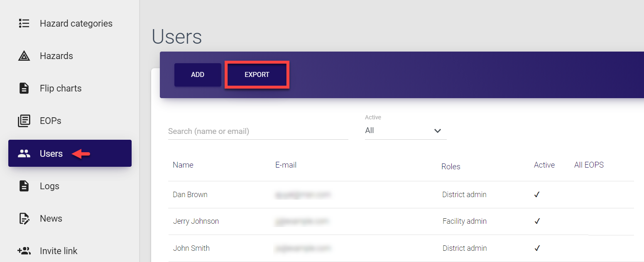644x262 pixels.
Task: Click the Flip charts document icon
Action: tap(24, 88)
